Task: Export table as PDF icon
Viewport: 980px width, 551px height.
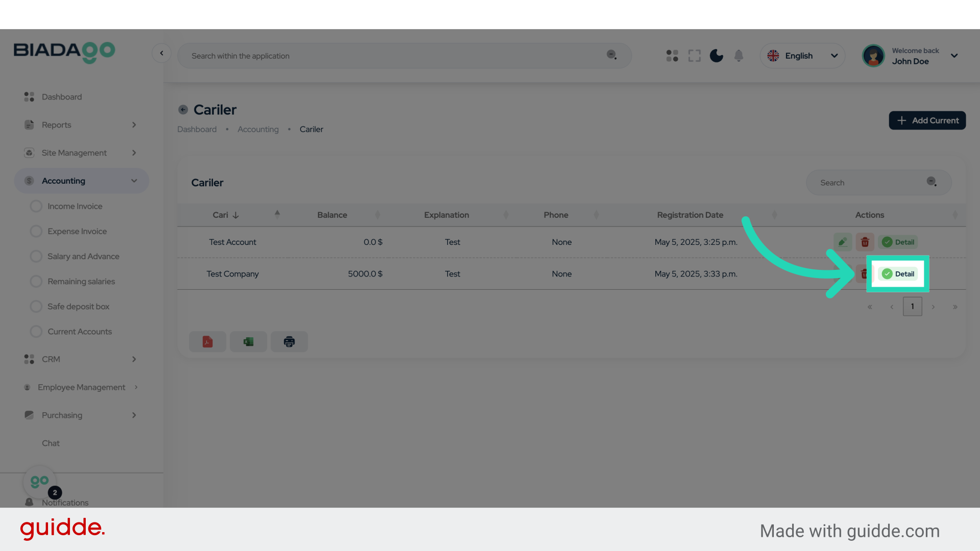Action: (x=207, y=342)
